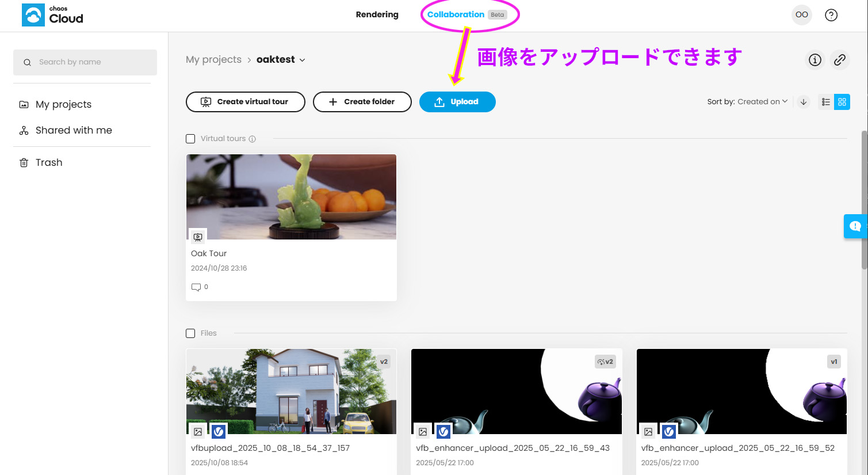Select all Files checkbox
Screen dimensions: 868x475
(190, 333)
